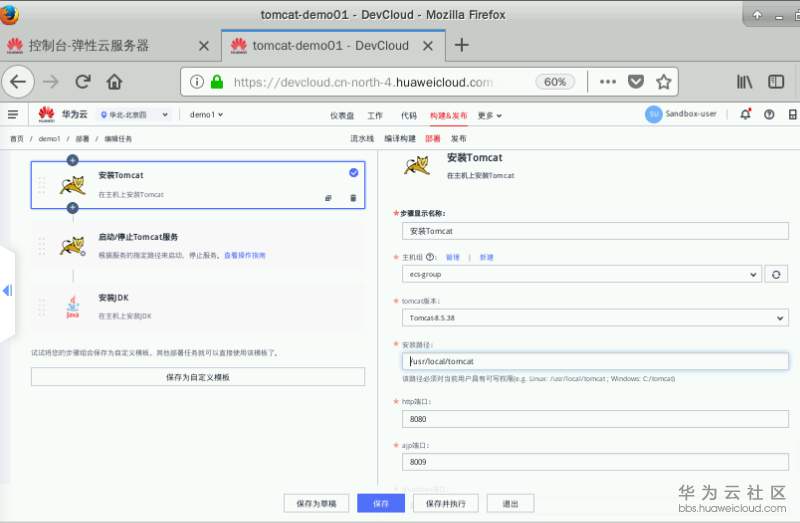Bookmark this page with the star icon

[x=664, y=82]
